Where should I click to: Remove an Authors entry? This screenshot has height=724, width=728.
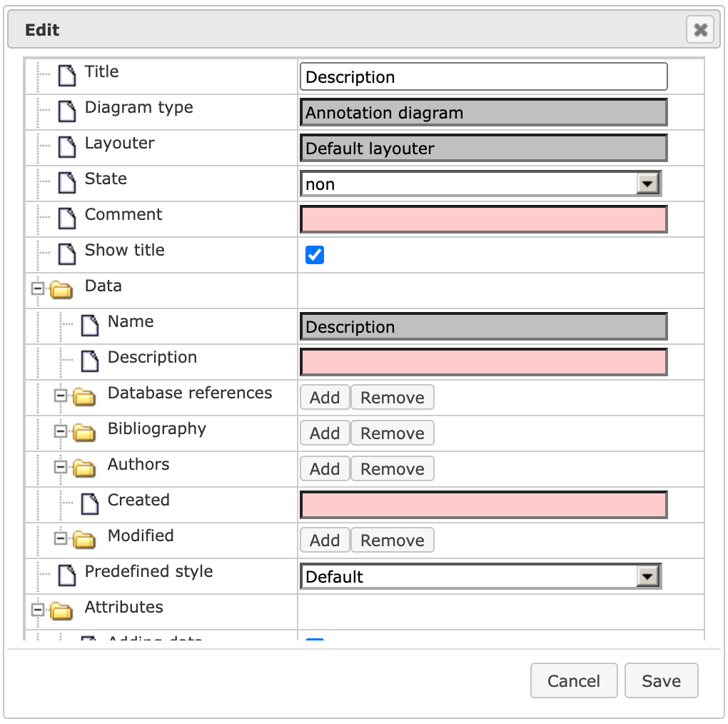(393, 468)
